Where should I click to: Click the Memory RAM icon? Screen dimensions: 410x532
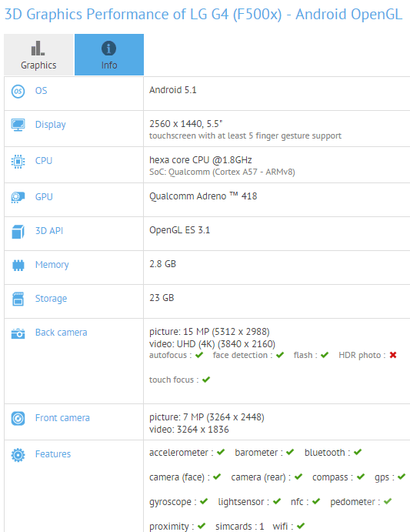[x=18, y=265]
